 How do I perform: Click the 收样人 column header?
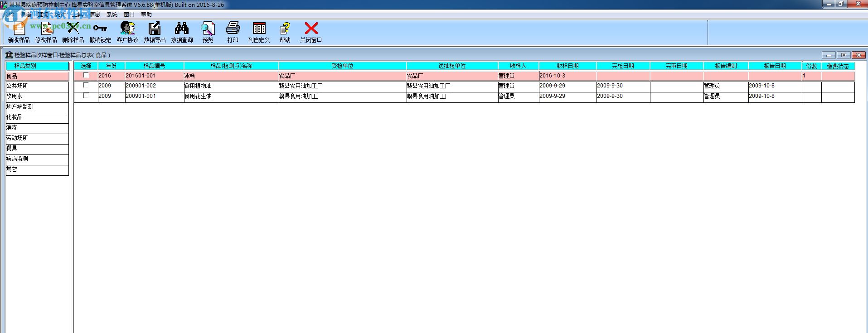point(518,66)
